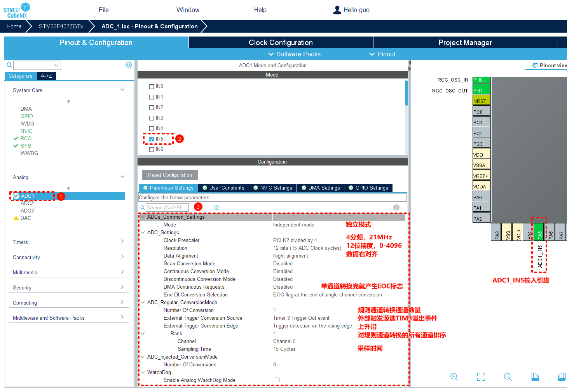Click the PA4 pin on the chip
The image size is (567, 392).
coord(528,232)
